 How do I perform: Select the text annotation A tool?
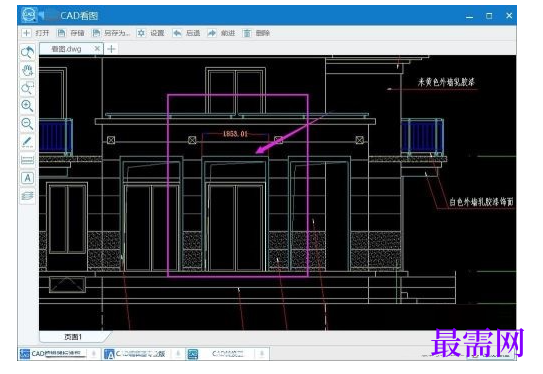[x=27, y=178]
